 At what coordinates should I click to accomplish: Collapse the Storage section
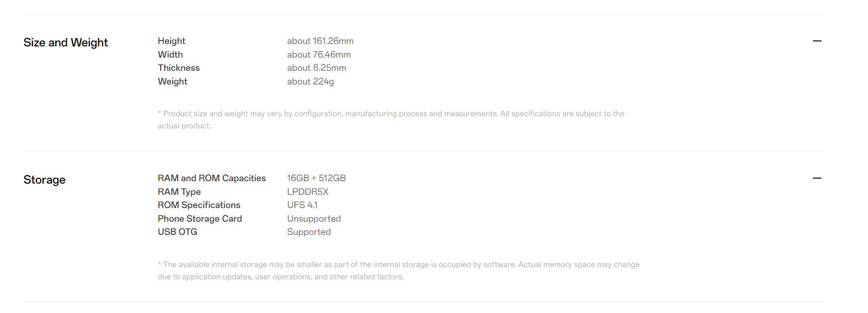pos(817,178)
